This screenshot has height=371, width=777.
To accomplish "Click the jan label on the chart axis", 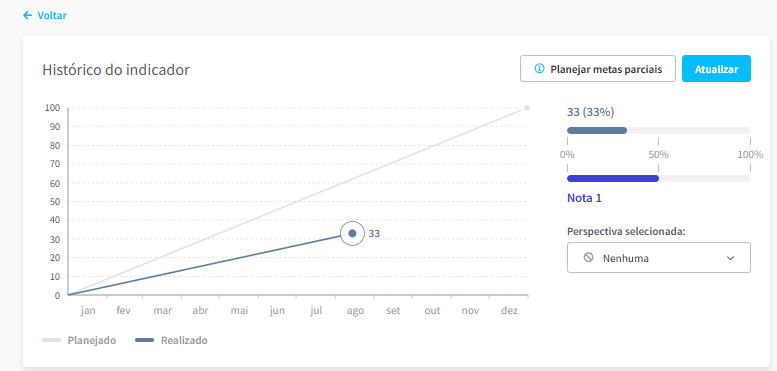I will [88, 311].
